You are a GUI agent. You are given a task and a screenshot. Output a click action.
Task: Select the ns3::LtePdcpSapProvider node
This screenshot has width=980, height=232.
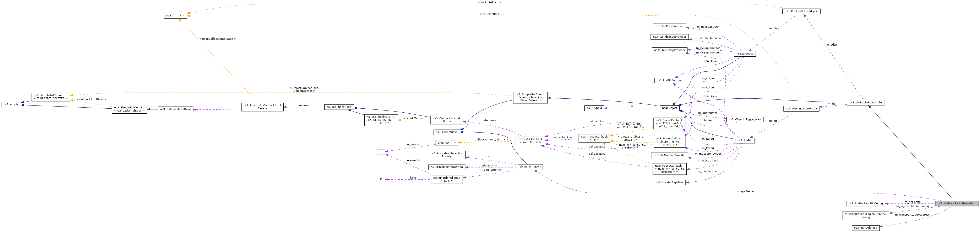click(x=670, y=37)
